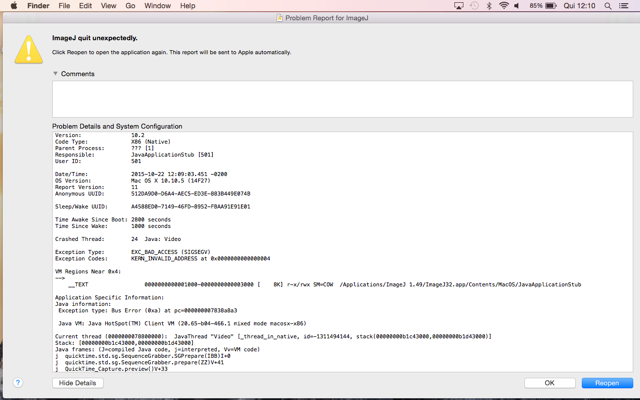Open the File menu
640x400 pixels.
(64, 6)
